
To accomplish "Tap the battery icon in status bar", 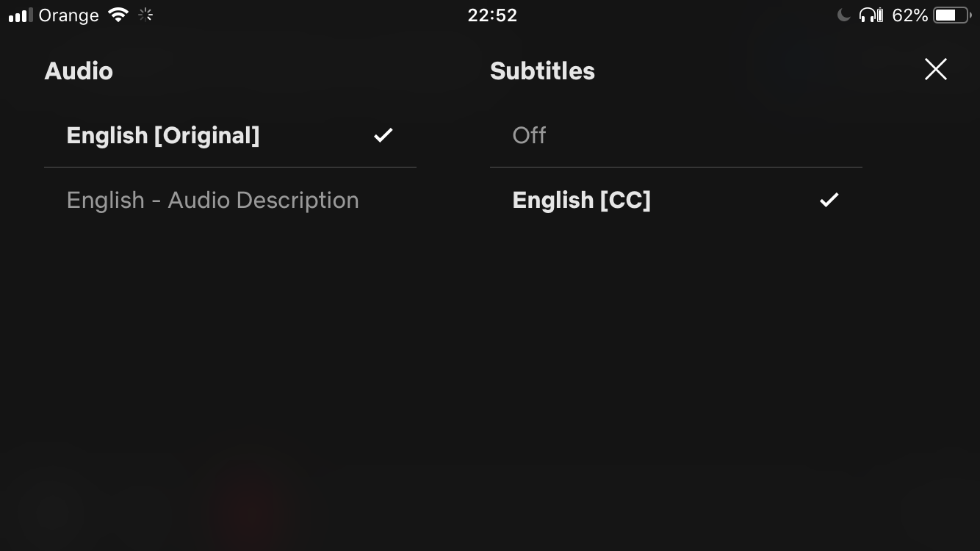I will pyautogui.click(x=952, y=15).
